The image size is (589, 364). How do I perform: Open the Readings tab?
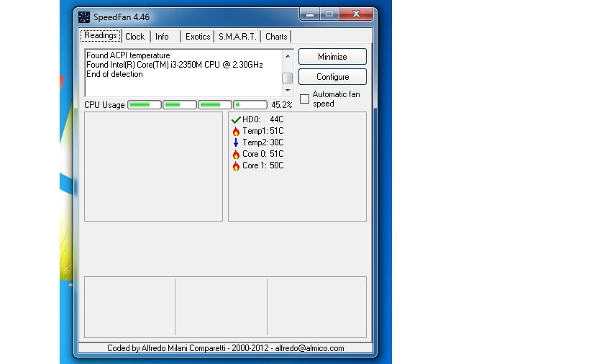(100, 36)
